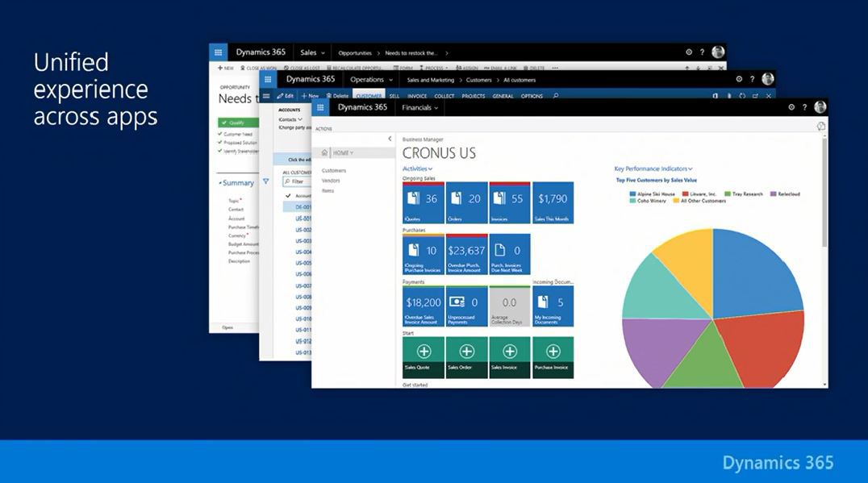This screenshot has height=483, width=868.
Task: Open Overdue Purchase Invoice Amount $23,637 tile
Action: pos(466,254)
